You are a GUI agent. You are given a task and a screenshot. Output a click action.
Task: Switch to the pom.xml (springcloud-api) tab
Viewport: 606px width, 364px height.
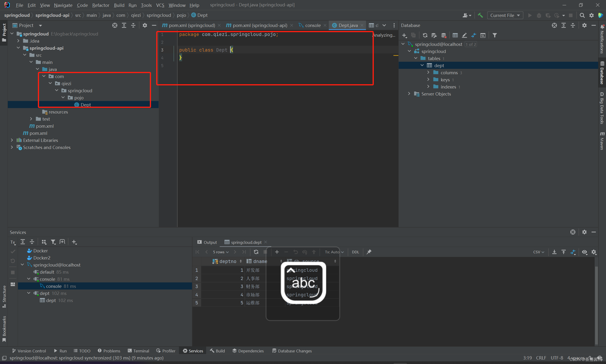pyautogui.click(x=260, y=25)
